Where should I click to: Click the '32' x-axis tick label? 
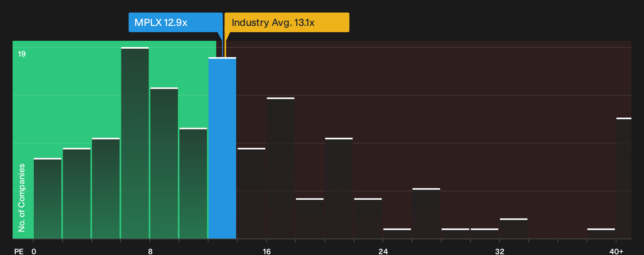coord(499,251)
